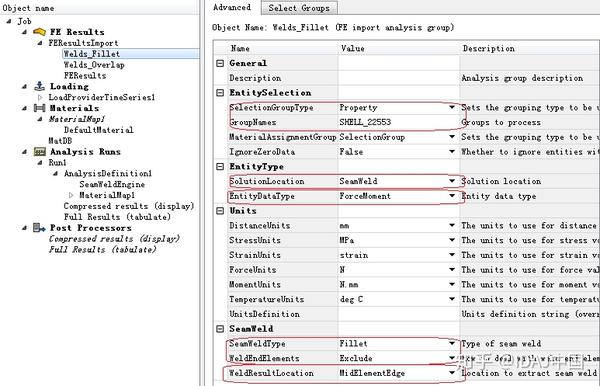Open the WeldEndElements dropdown arrow
600x386 pixels.
coord(452,358)
